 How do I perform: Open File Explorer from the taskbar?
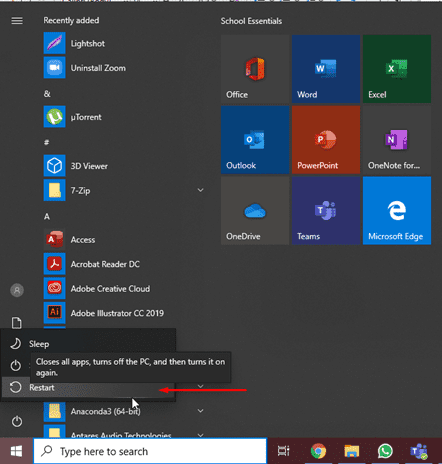tap(352, 451)
